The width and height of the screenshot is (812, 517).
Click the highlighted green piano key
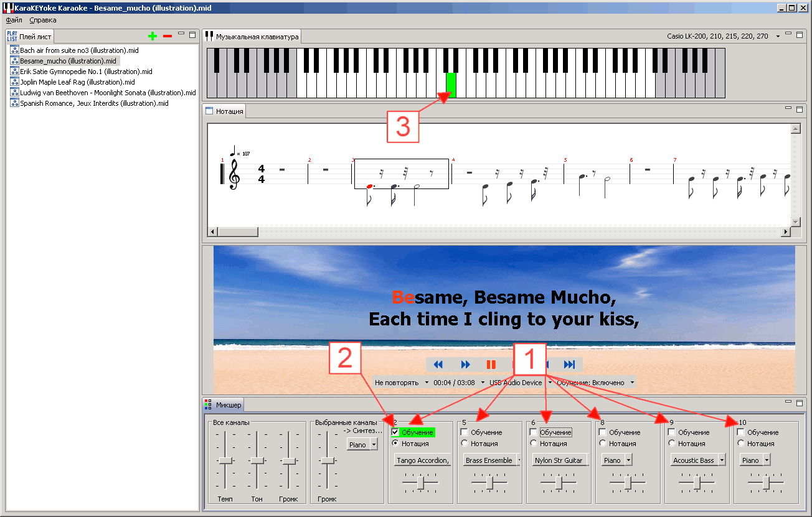pos(451,85)
